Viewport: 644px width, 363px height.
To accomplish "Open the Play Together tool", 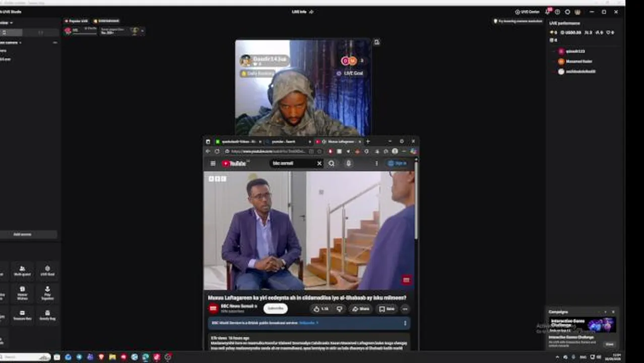I will (47, 293).
